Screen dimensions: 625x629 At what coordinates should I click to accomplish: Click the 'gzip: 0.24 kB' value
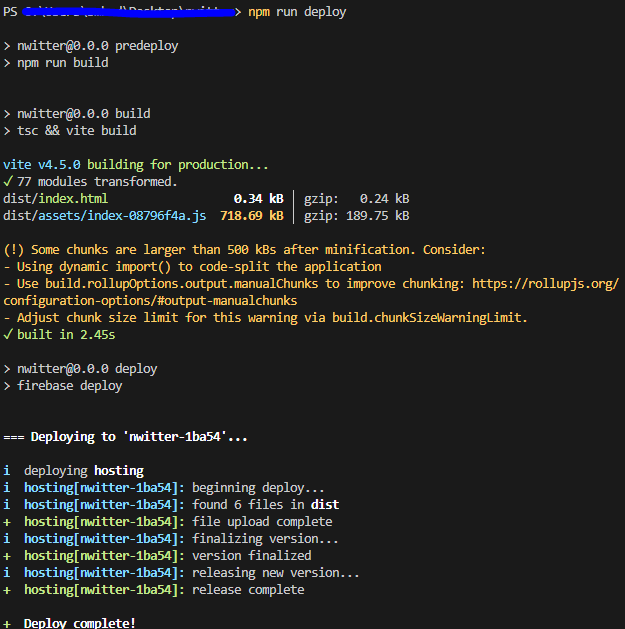(357, 199)
